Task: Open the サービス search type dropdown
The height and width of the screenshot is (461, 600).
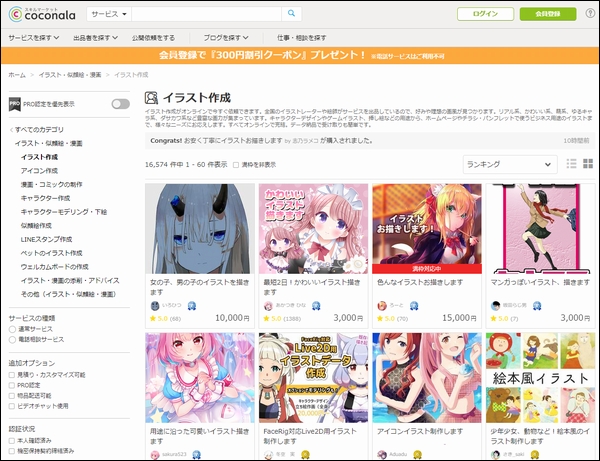Action: (x=109, y=14)
